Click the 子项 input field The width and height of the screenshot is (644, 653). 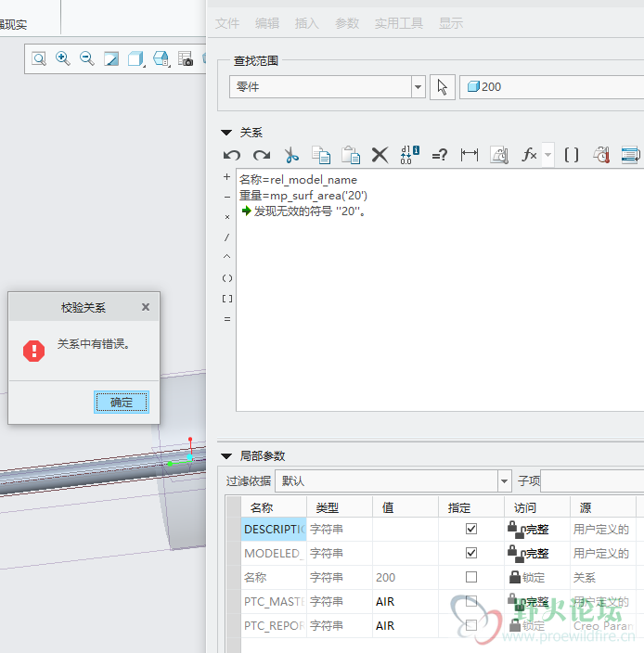point(592,481)
